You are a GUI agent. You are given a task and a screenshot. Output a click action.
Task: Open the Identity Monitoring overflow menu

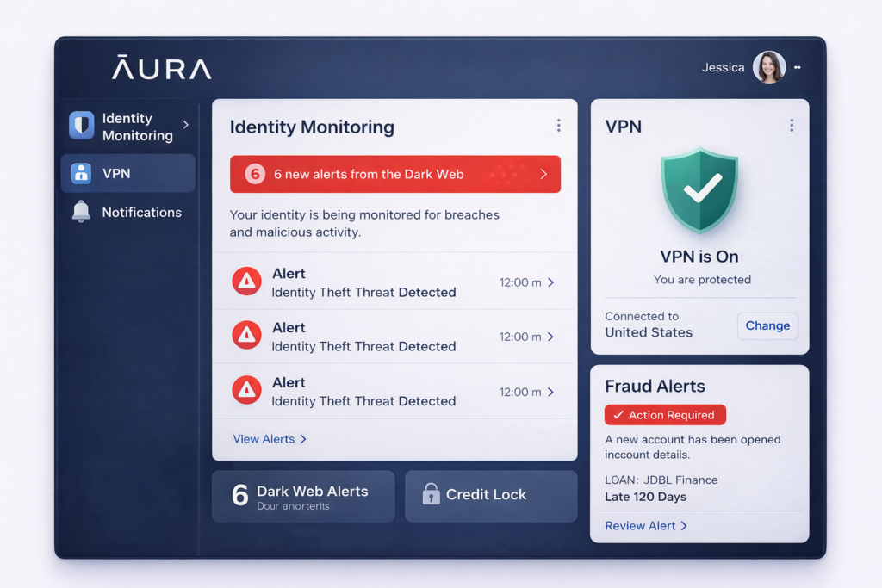(x=558, y=124)
